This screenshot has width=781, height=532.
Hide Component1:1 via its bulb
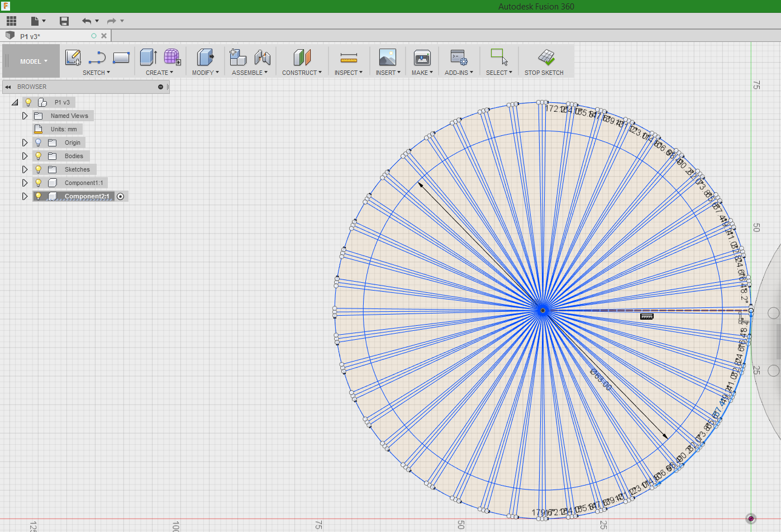tap(39, 183)
